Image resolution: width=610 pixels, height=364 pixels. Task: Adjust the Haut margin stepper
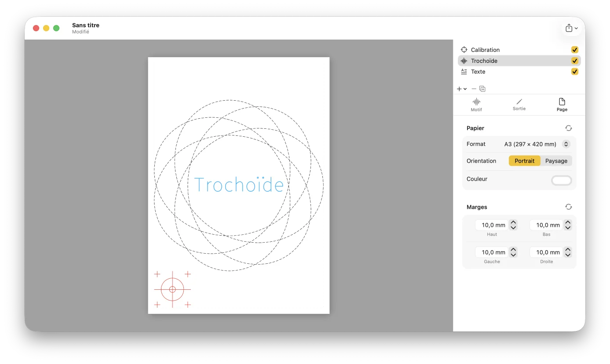point(513,225)
